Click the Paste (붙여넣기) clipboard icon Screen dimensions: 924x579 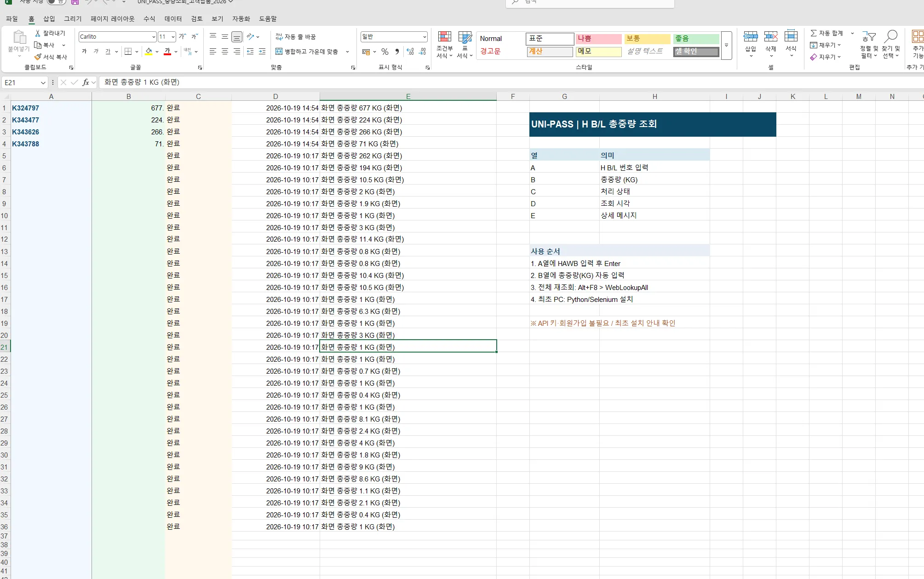19,37
